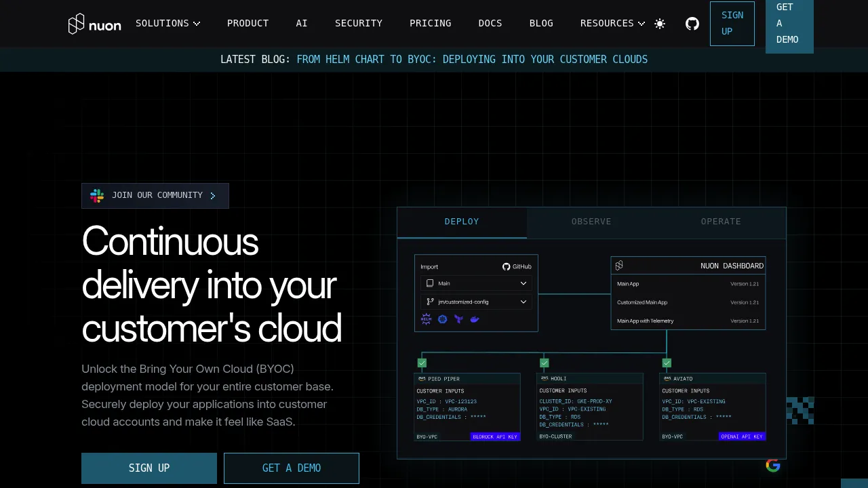Toggle the light/dark theme sun icon
Image resolution: width=868 pixels, height=488 pixels.
point(660,24)
